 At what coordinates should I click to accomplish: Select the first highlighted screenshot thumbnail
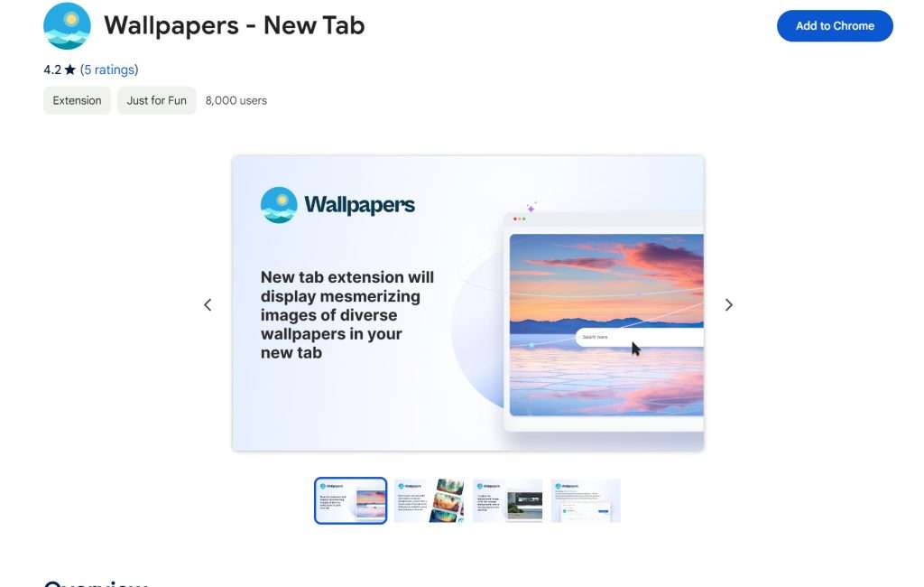tap(351, 500)
